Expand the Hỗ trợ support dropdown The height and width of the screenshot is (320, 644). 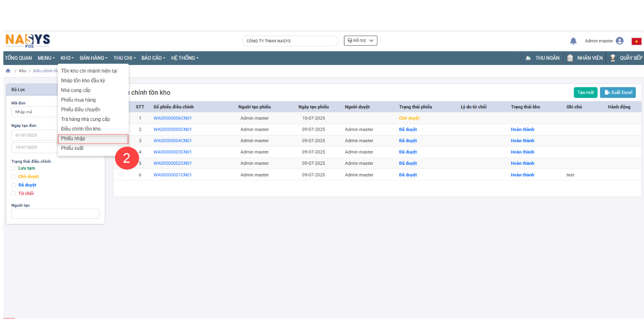(x=360, y=41)
